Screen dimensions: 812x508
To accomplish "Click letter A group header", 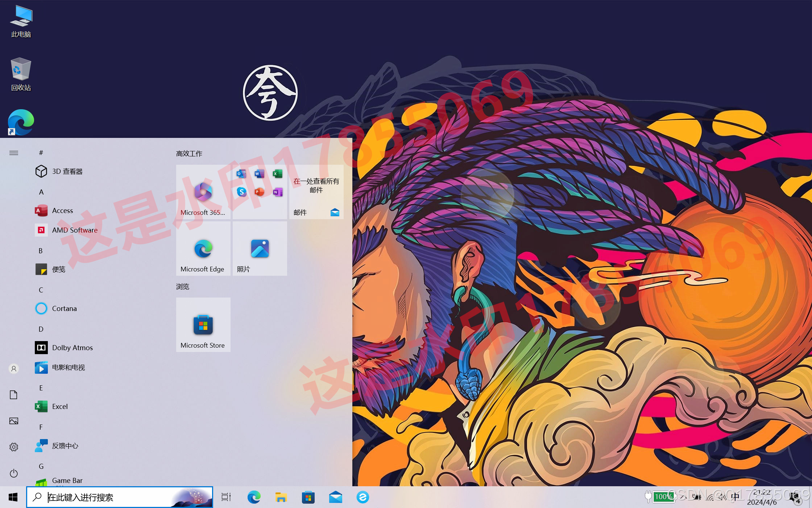I will 41,192.
